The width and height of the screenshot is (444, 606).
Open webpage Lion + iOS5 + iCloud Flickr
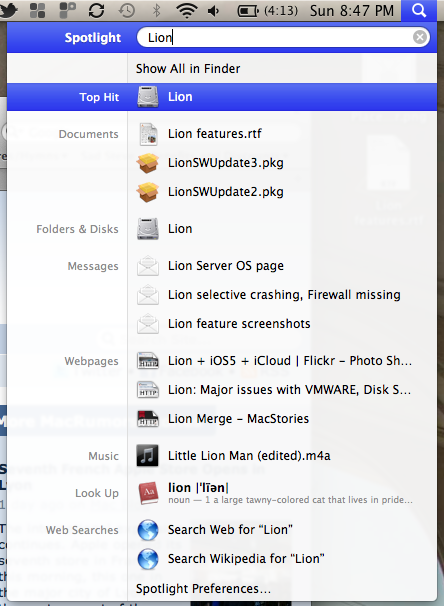[290, 361]
